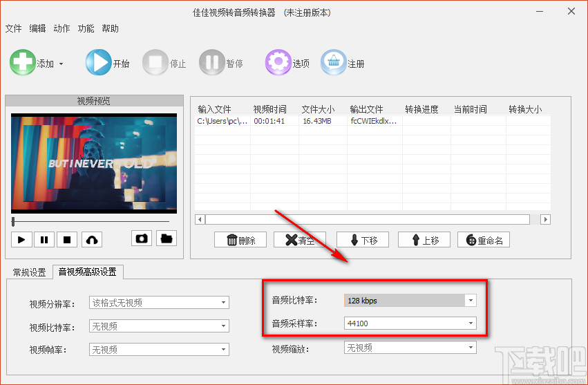
Task: Open the 视频分辨率 dropdown
Action: [x=159, y=303]
